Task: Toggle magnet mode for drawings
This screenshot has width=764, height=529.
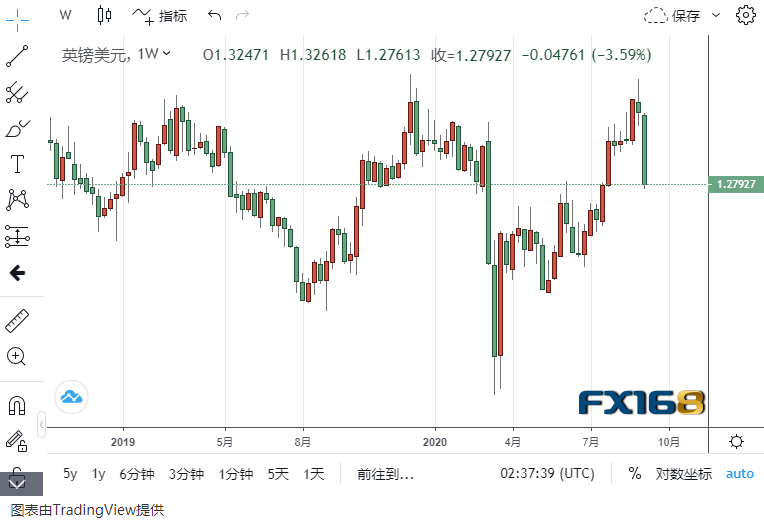Action: (17, 406)
